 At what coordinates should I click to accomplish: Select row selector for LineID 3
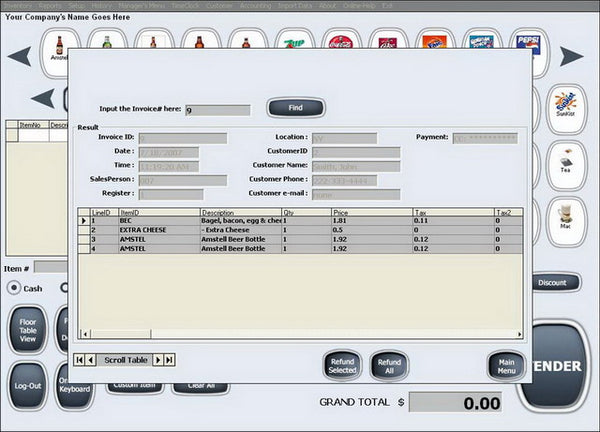pyautogui.click(x=83, y=239)
